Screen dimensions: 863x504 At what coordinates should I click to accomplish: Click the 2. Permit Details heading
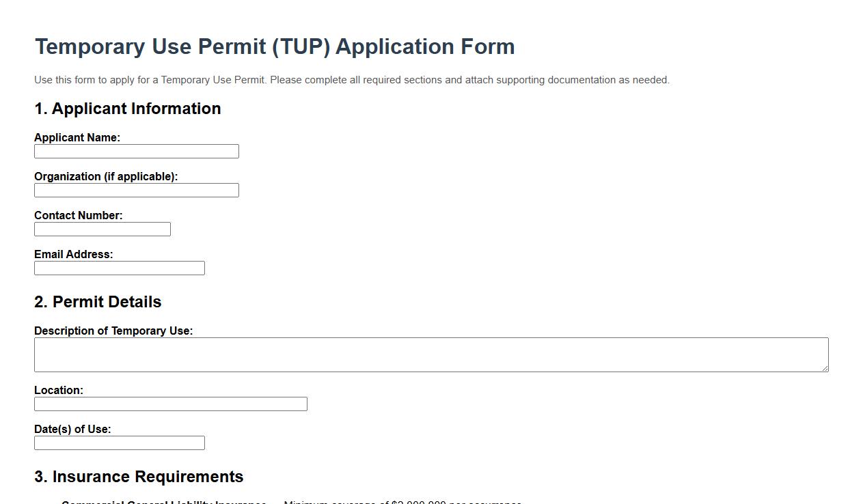coord(98,301)
